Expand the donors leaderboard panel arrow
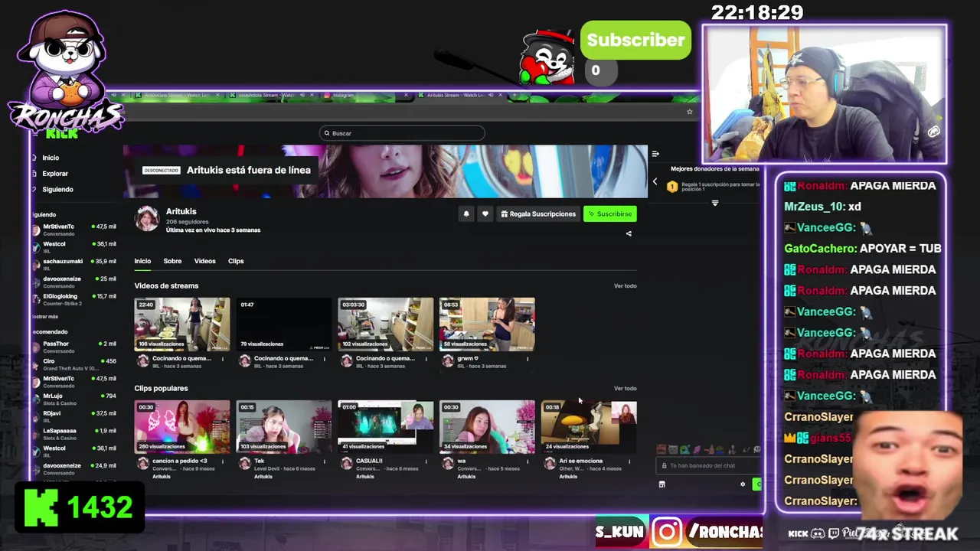The width and height of the screenshot is (980, 551). coord(715,203)
